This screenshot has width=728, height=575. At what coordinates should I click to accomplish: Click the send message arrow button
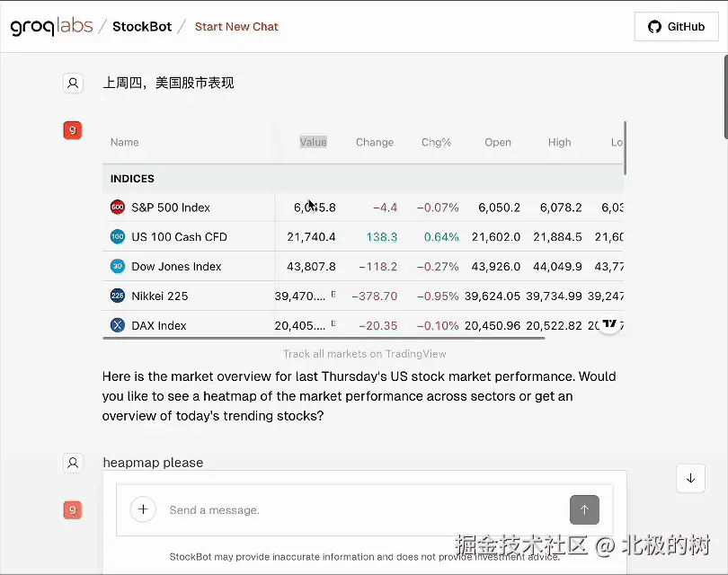click(x=584, y=510)
